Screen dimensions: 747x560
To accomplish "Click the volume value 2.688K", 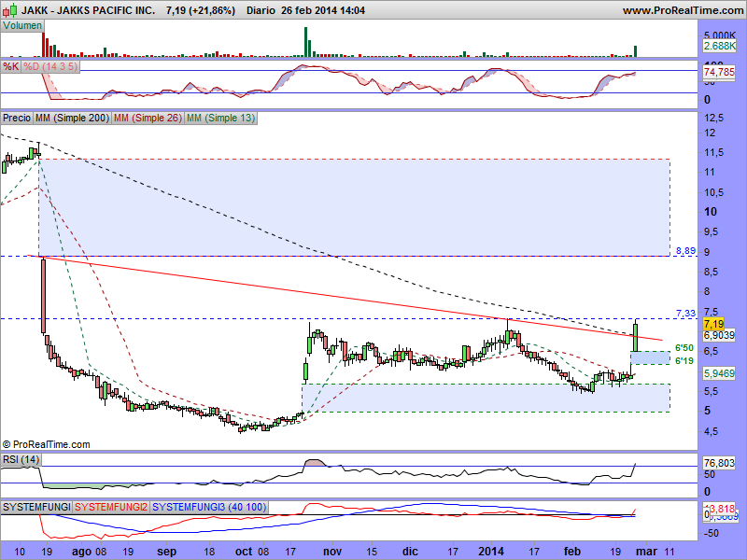I will tap(719, 46).
